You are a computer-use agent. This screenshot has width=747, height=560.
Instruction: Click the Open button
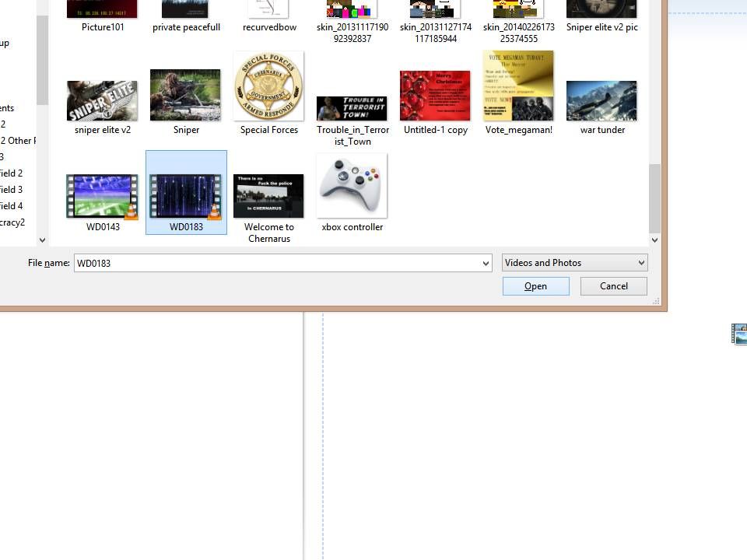pyautogui.click(x=536, y=286)
